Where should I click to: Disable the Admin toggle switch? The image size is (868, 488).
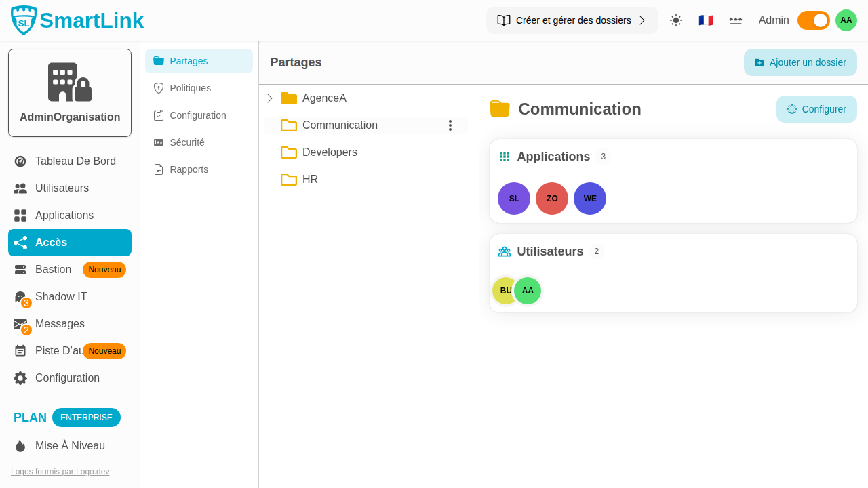[813, 20]
